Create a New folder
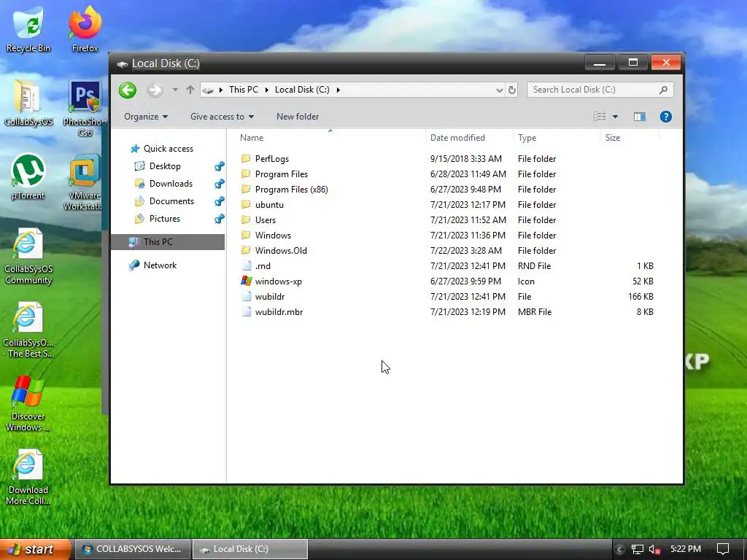 tap(298, 117)
